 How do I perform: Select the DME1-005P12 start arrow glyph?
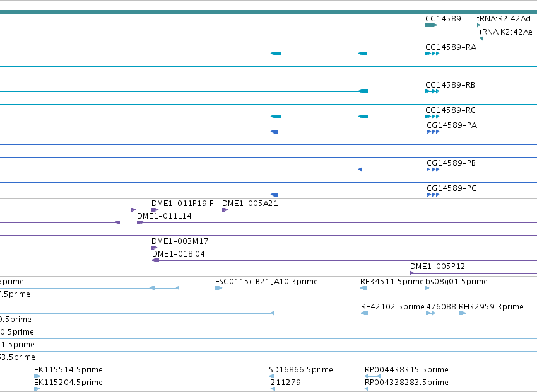coord(412,273)
